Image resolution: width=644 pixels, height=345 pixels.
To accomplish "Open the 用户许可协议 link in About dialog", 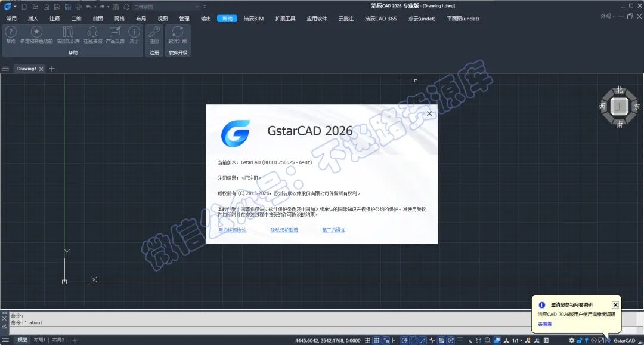I will point(233,230).
